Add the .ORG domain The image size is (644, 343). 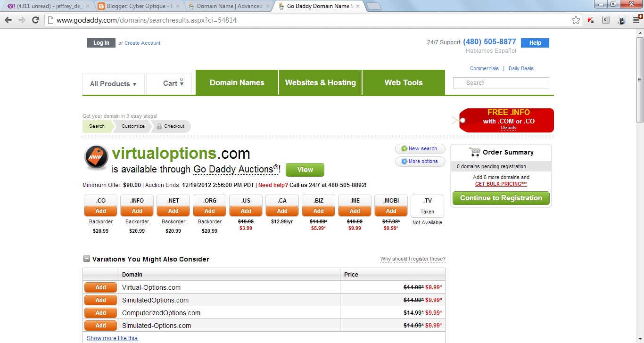click(x=210, y=211)
